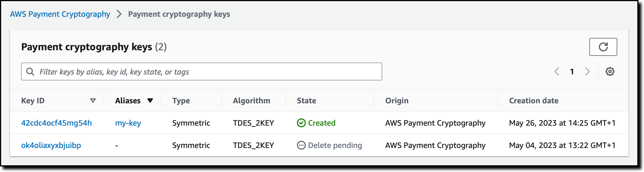Click the State column header

coord(306,101)
